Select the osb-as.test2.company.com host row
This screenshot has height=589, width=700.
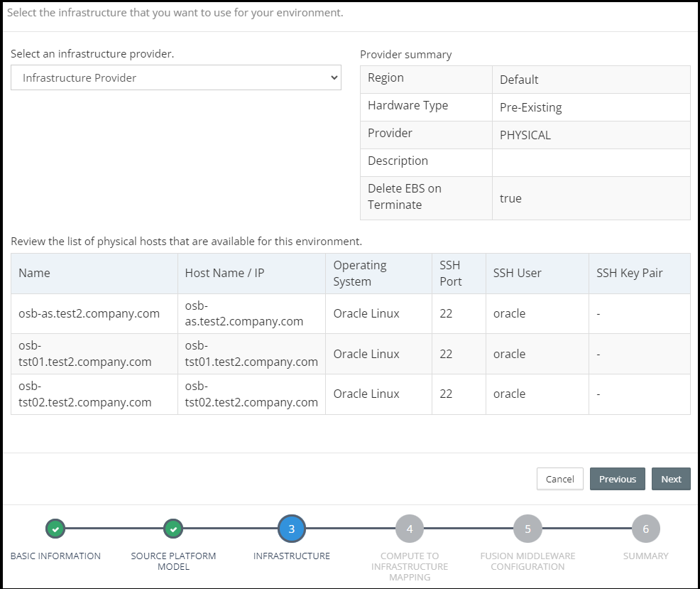89,314
